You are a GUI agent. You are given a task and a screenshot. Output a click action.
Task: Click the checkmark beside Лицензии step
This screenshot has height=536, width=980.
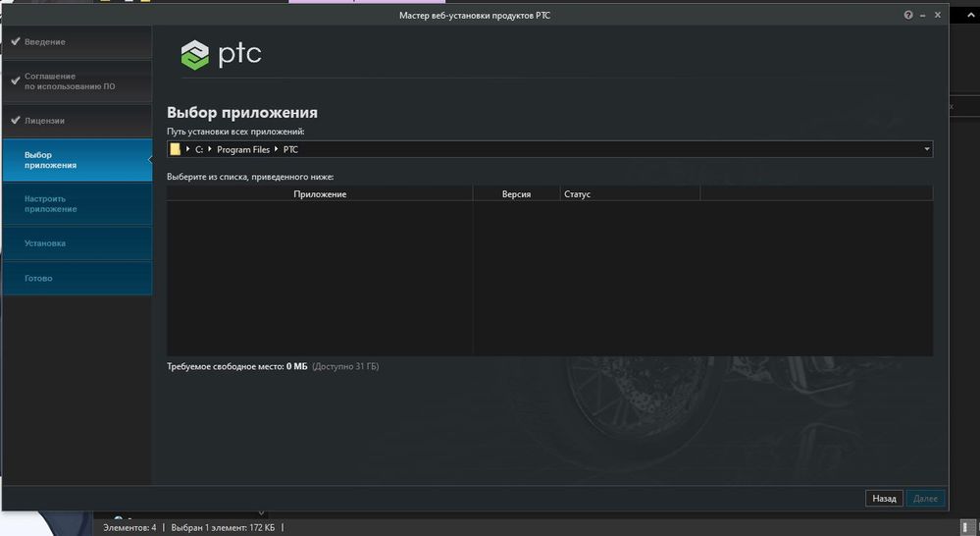coord(15,121)
